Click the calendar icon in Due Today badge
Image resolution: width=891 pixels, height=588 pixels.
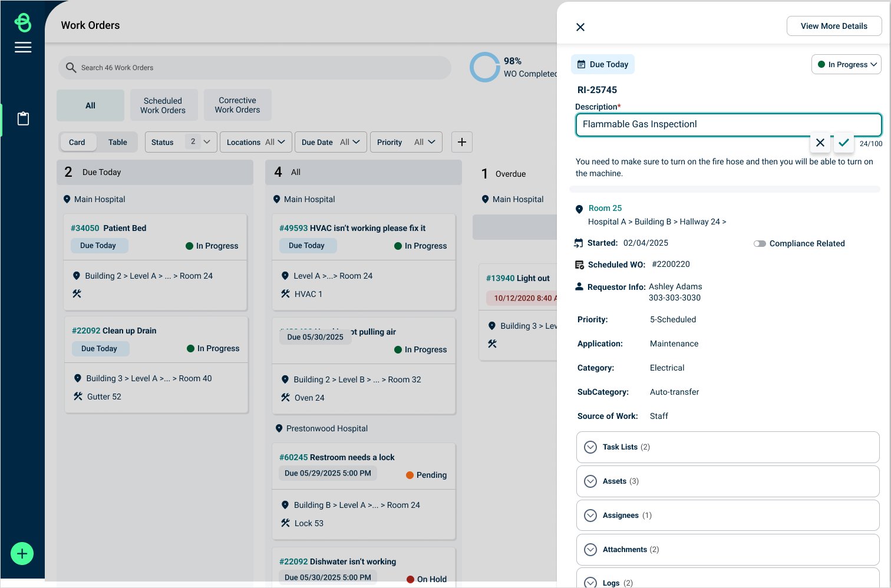coord(582,65)
